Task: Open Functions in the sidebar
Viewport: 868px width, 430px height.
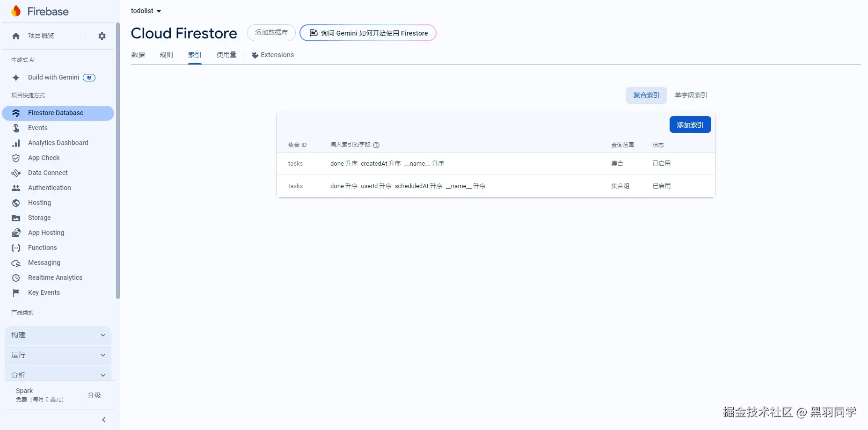Action: (58, 248)
